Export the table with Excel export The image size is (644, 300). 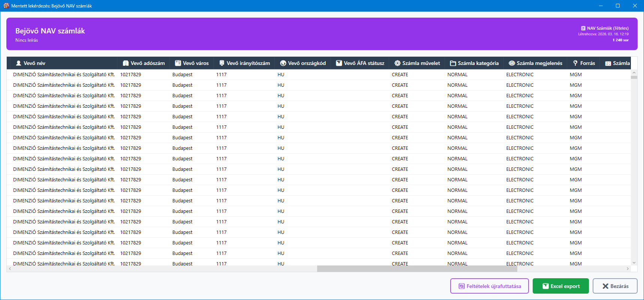[x=560, y=286]
